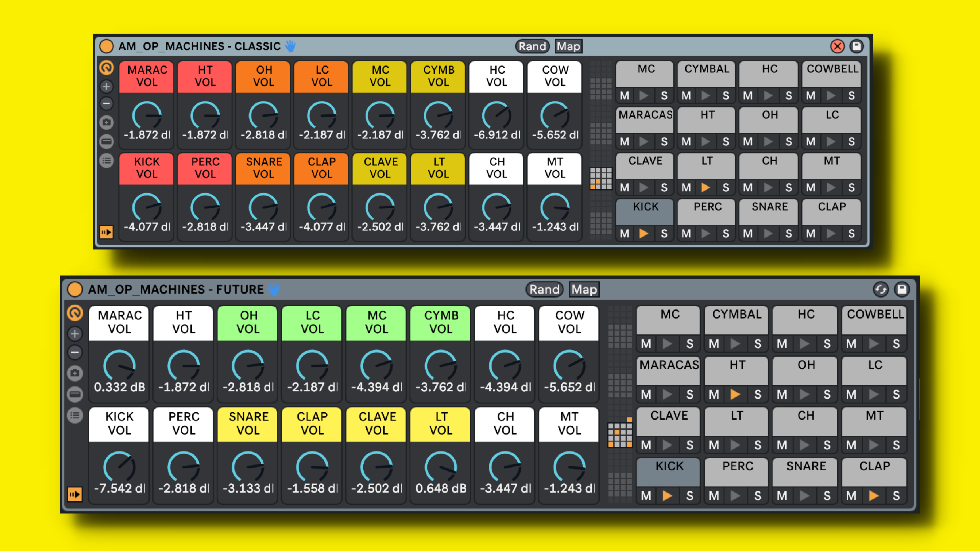Click the minus macro icon in CLASSIC rack

point(107,104)
